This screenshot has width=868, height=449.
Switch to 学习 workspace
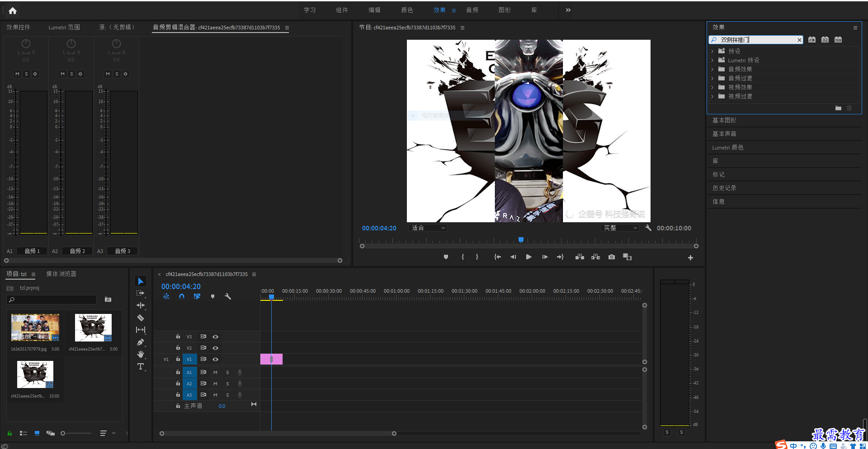310,10
